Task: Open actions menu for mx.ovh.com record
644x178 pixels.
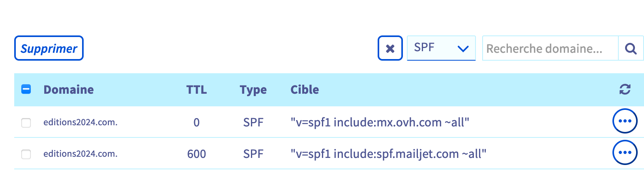Action: 625,121
